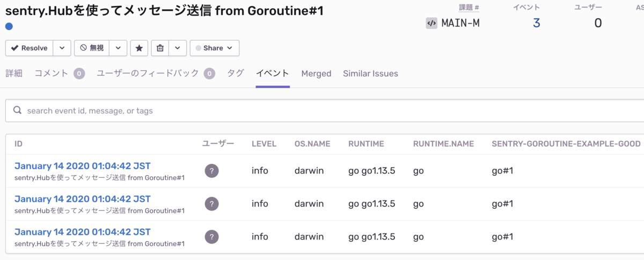Bookmark issue with the star icon

click(139, 48)
